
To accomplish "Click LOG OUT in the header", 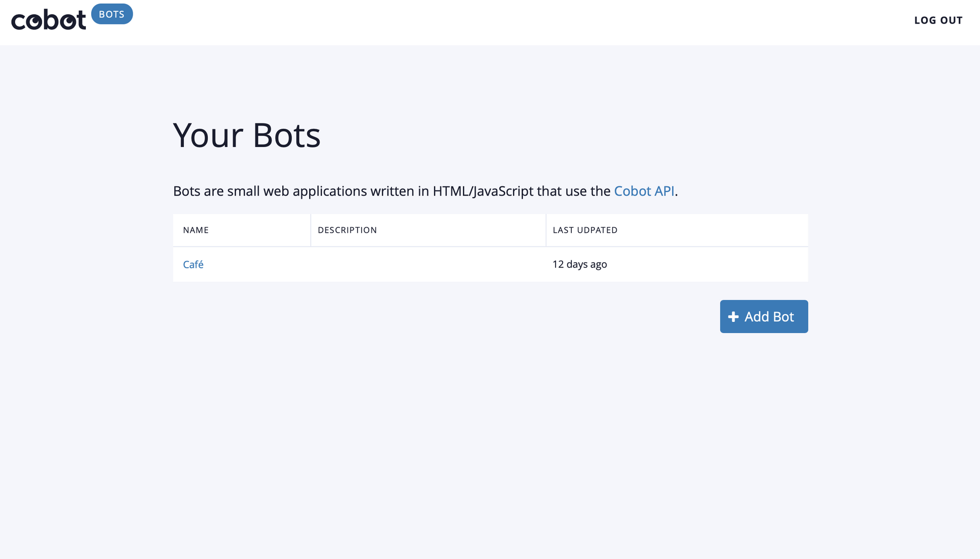I will point(938,21).
